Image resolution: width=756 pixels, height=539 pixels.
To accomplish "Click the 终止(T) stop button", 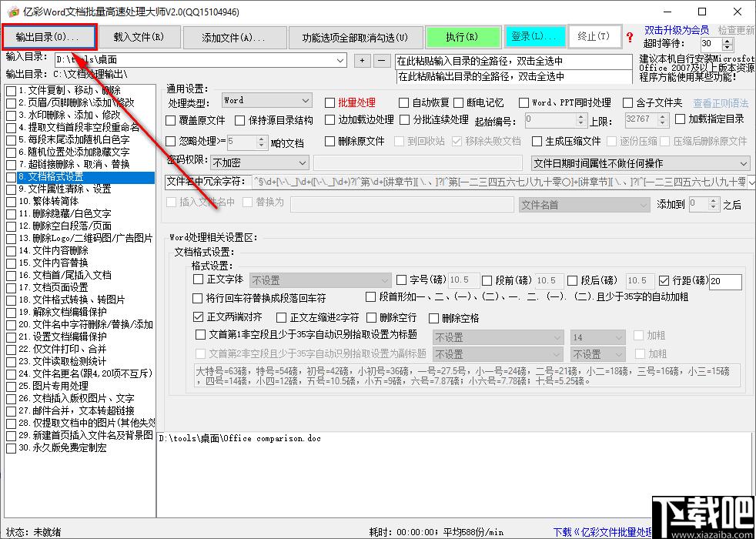I will pos(594,37).
